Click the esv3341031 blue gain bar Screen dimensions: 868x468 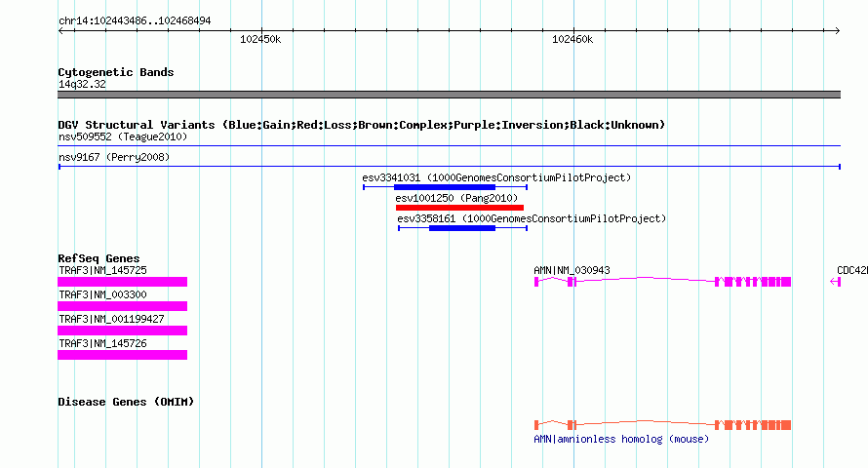(445, 187)
